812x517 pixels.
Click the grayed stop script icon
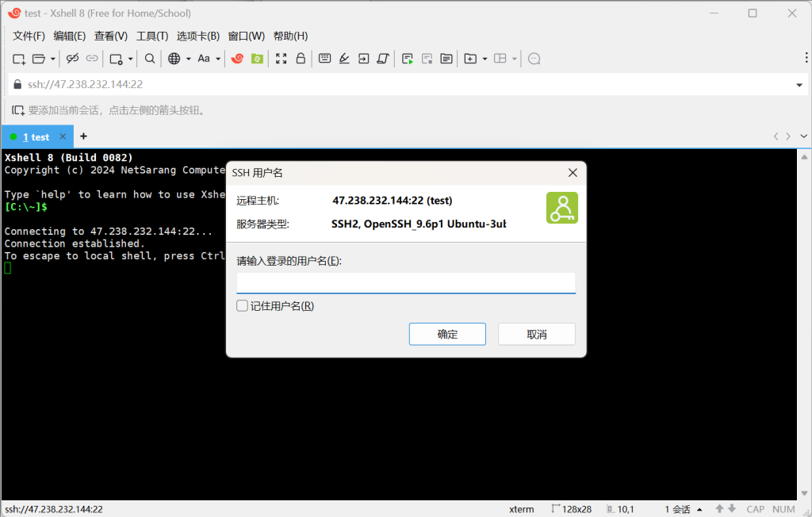click(x=427, y=59)
